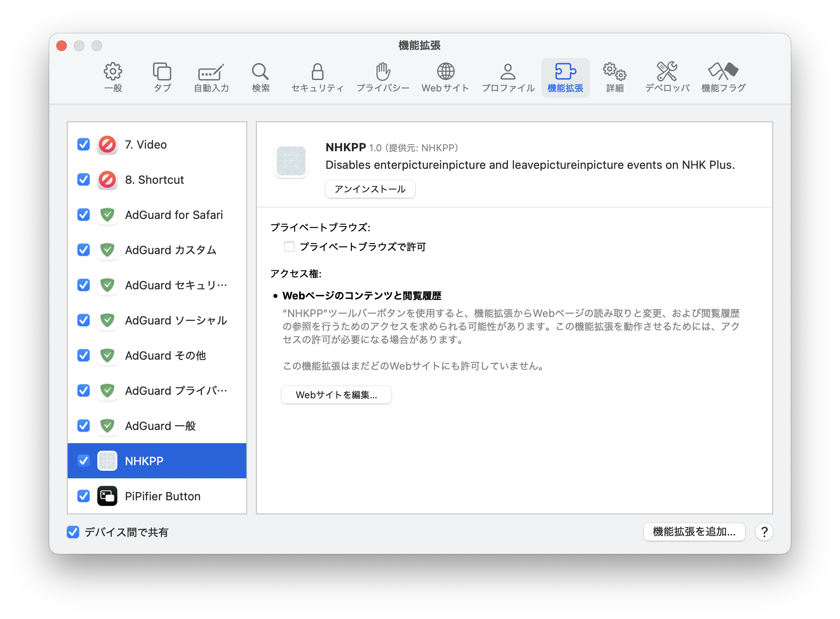Select 7. Video in the extensions list
Screen dimensions: 840x619
pos(145,144)
